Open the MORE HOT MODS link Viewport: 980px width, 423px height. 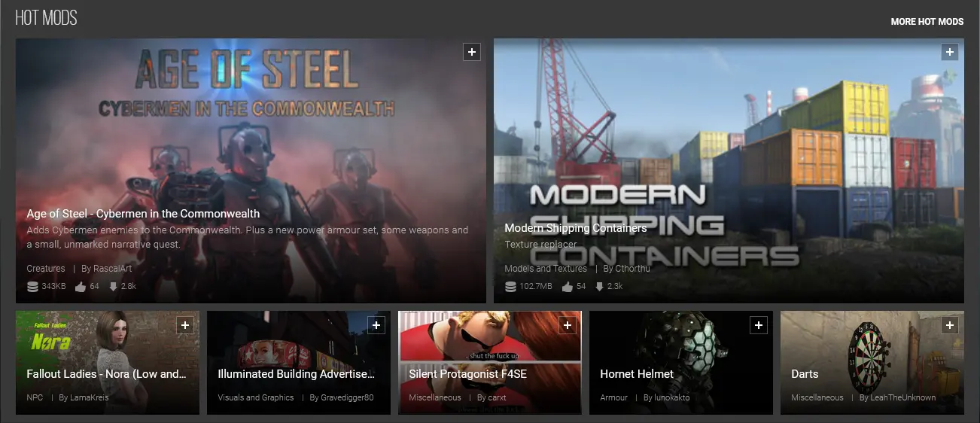point(927,22)
